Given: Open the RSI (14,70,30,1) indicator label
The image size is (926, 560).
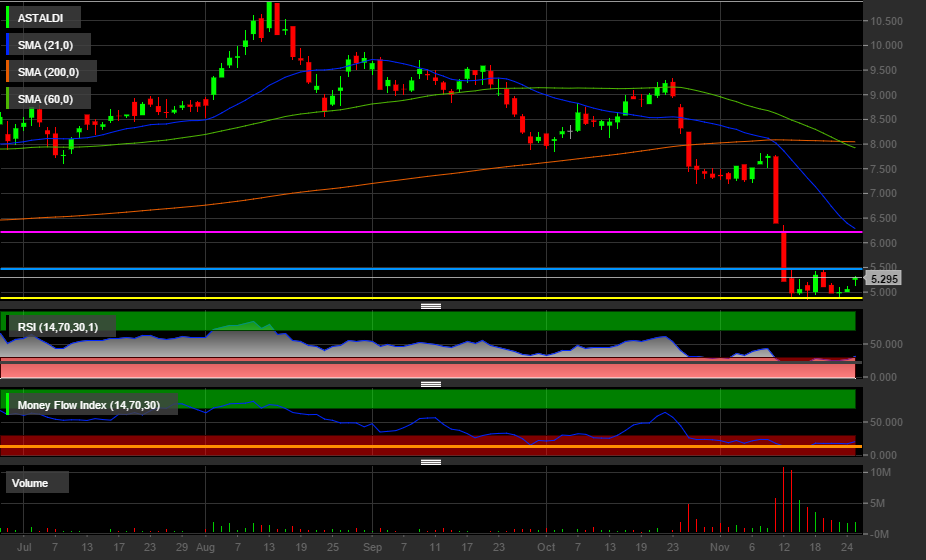Looking at the screenshot, I should coord(63,325).
